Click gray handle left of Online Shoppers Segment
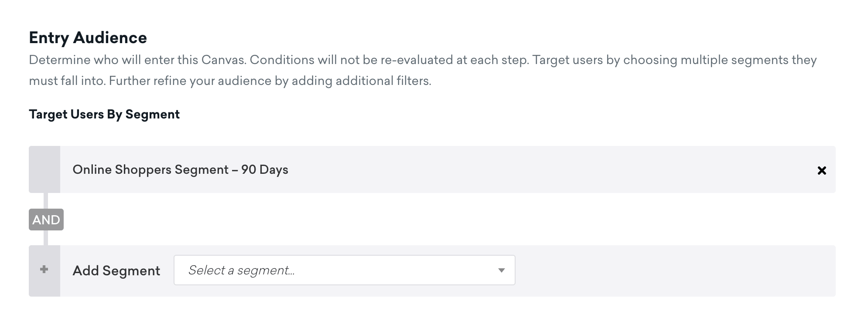This screenshot has width=868, height=311. click(x=44, y=169)
